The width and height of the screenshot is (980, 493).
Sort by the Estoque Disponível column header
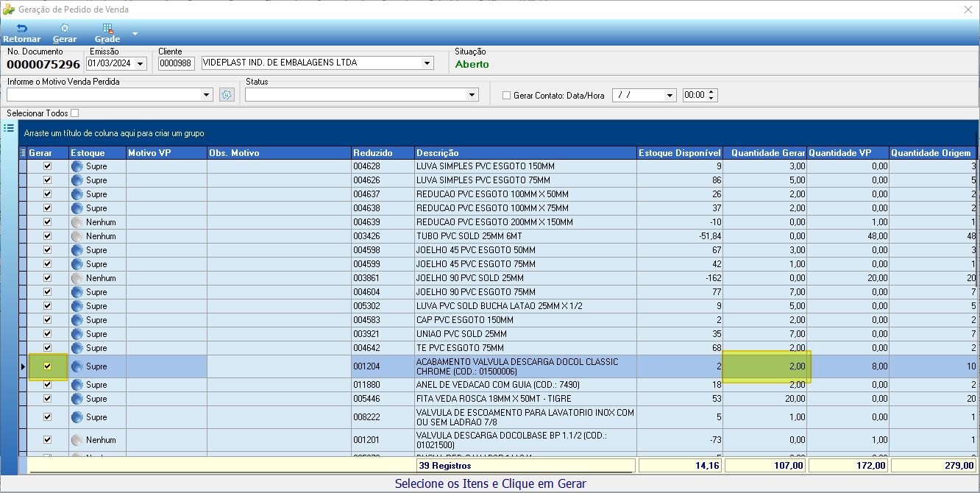coord(680,153)
